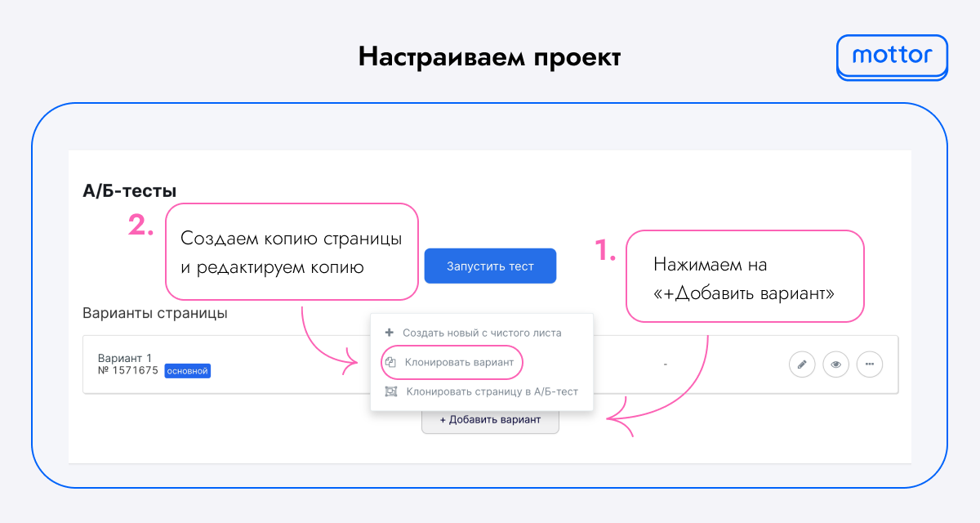Choose Клонировать вариант menu entry
This screenshot has height=523, width=980.
tap(460, 362)
